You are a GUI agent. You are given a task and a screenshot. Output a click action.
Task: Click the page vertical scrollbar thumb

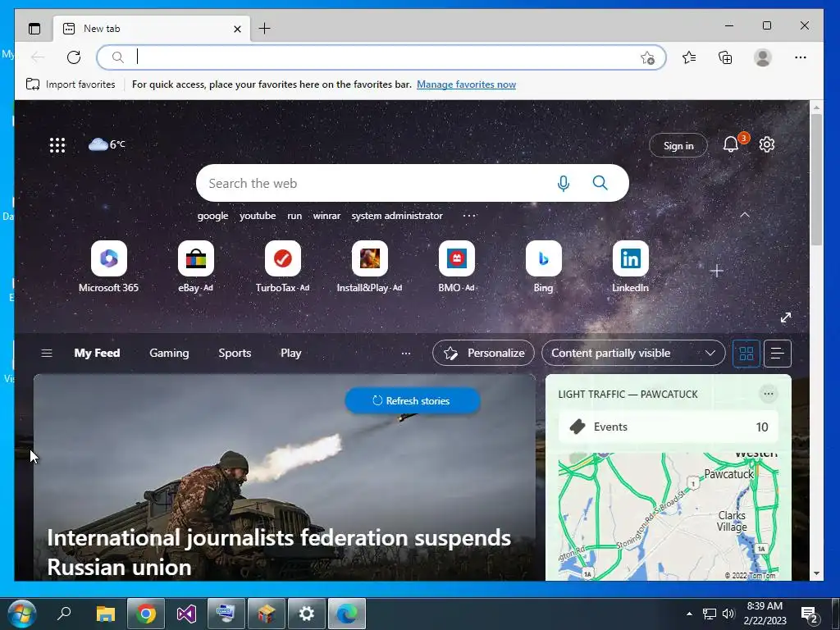coord(816,180)
